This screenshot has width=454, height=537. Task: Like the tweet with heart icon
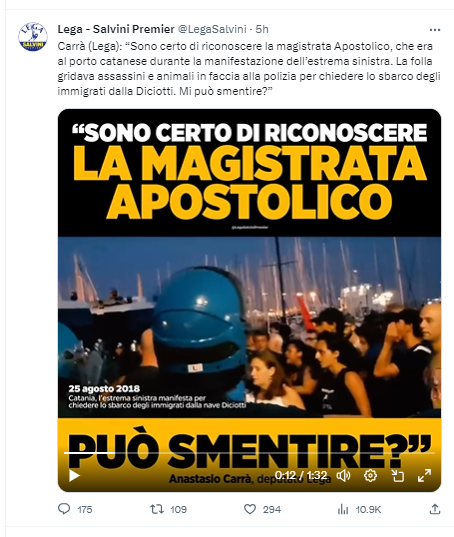250,509
